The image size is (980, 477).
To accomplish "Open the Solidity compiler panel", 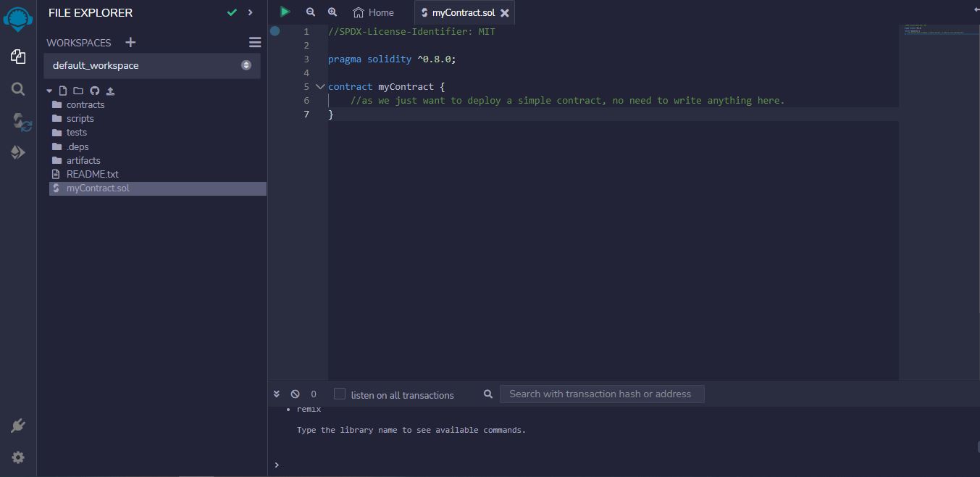I will (17, 121).
